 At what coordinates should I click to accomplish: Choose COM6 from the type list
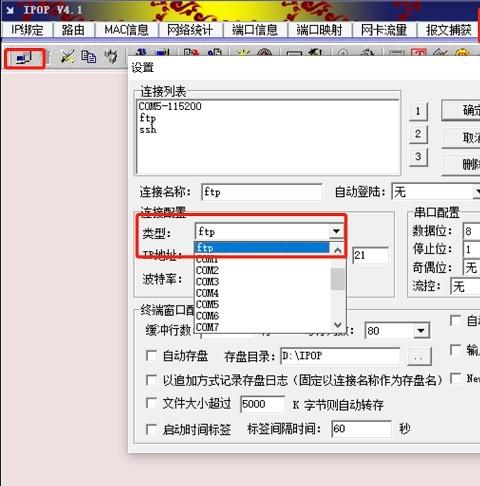coord(207,316)
